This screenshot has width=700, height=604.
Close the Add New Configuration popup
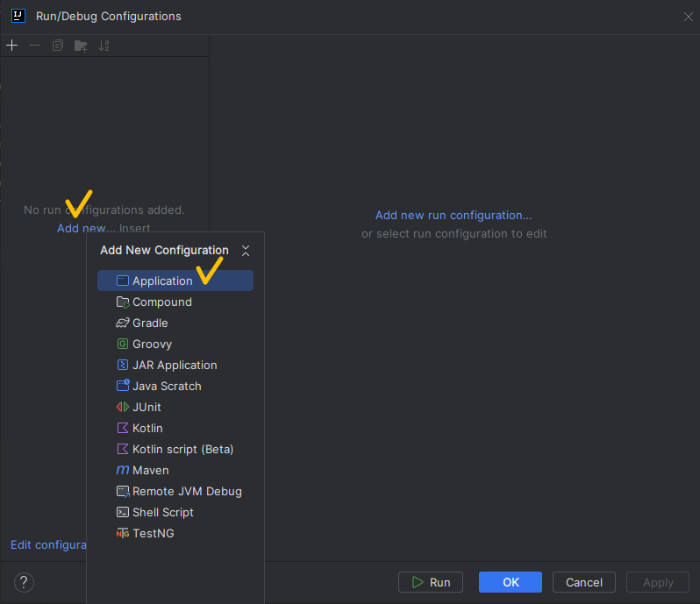(x=246, y=251)
